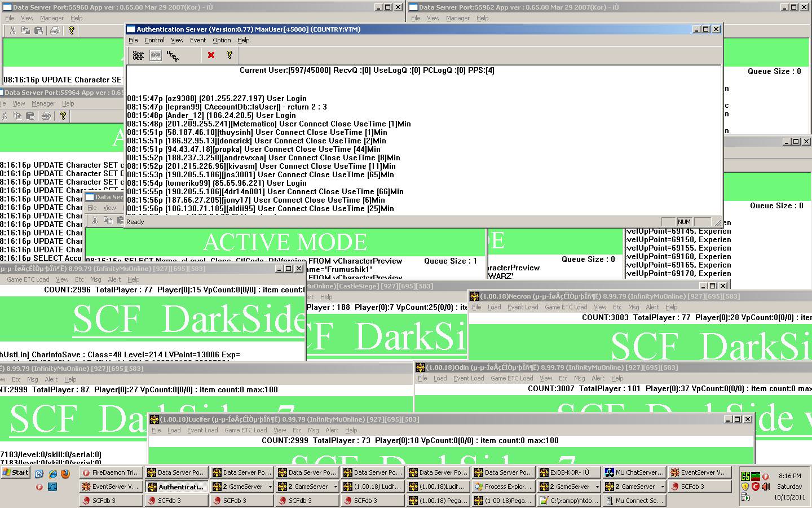
Task: Click the User icon in Authentication Server toolbar
Action: tap(173, 55)
